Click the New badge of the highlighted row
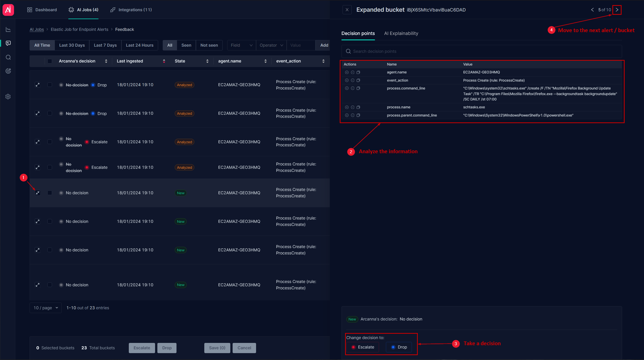This screenshot has width=644, height=360. point(181,193)
